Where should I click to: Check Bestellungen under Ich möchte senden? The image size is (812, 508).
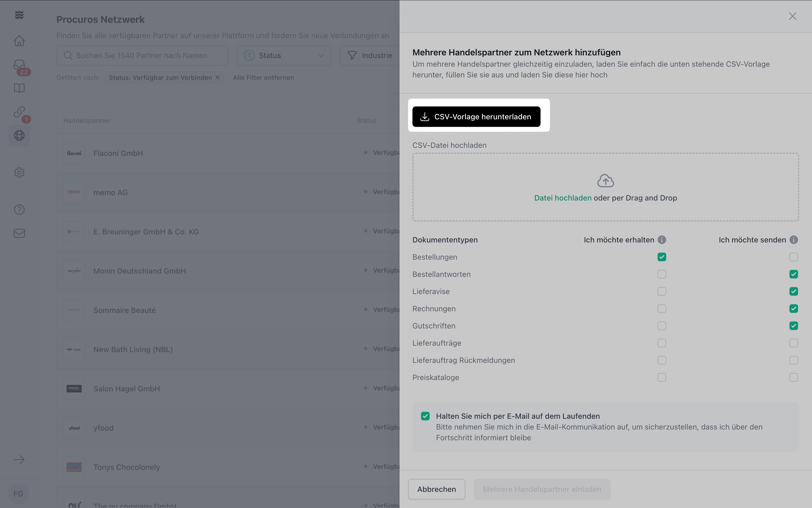(x=793, y=257)
